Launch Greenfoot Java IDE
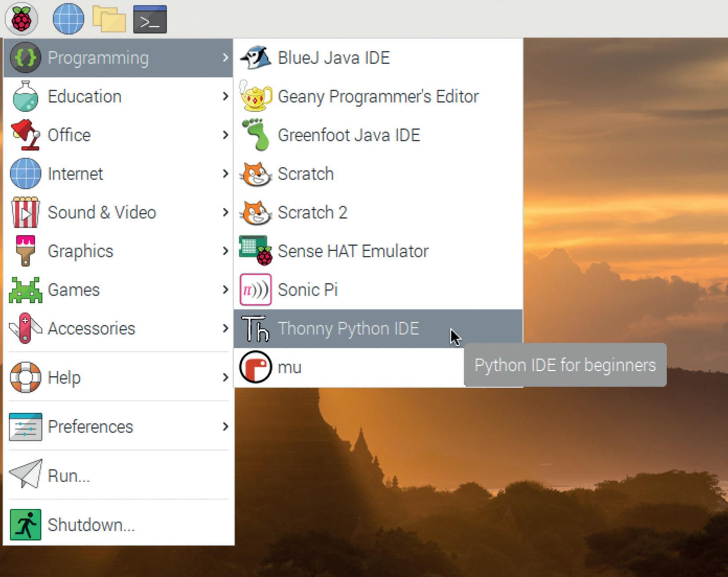Screen dimensions: 728x577 coord(378,135)
